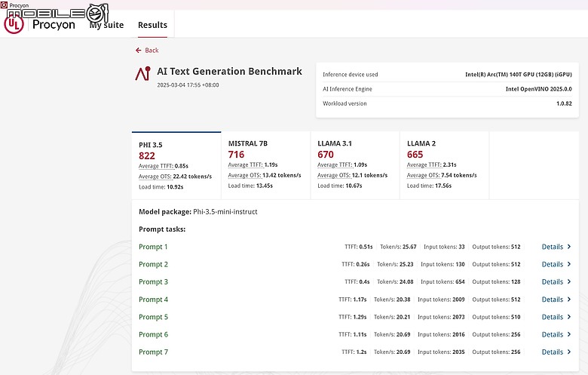The height and width of the screenshot is (375, 588).
Task: Click the Intel OpenVINO 2025.0.0 value
Action: tap(538, 89)
